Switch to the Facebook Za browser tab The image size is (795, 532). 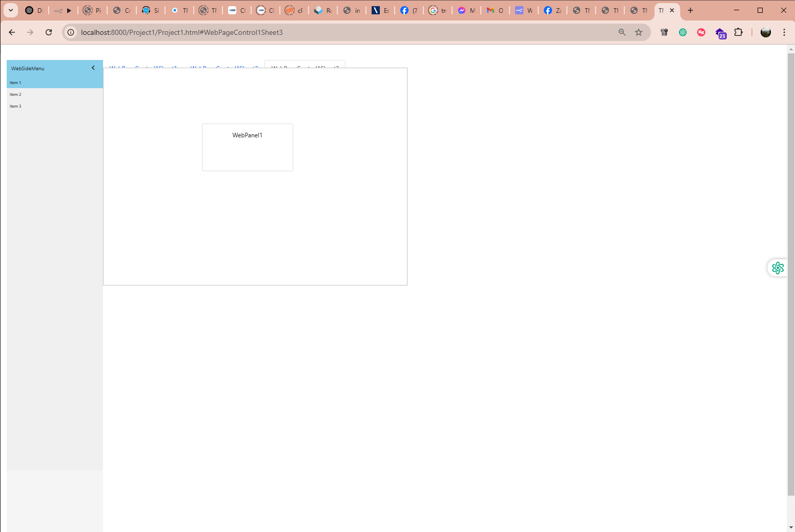[552, 10]
